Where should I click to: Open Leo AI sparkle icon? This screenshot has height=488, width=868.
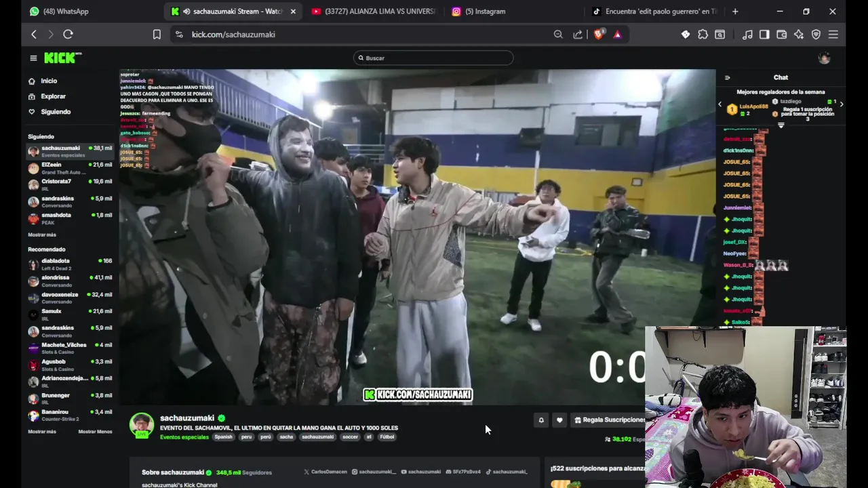[x=799, y=35]
